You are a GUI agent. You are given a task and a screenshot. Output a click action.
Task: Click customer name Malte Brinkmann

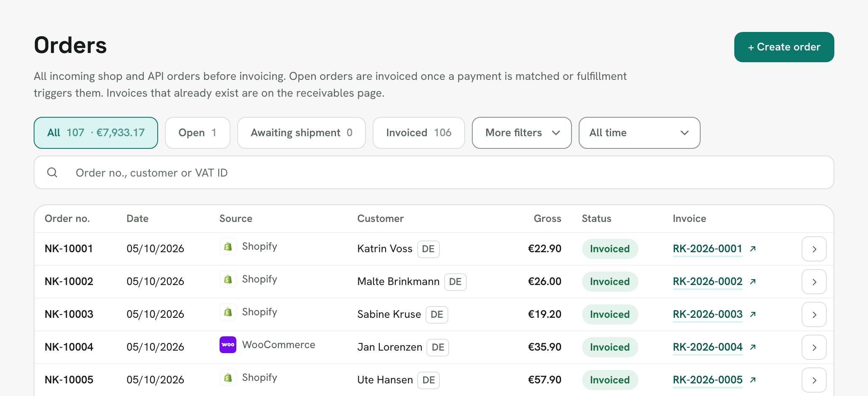click(x=398, y=282)
